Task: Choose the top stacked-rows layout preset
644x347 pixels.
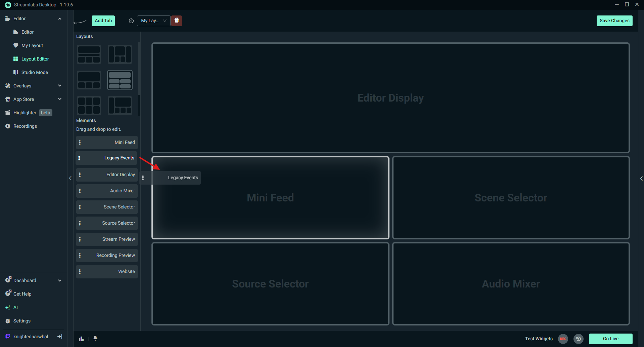Action: point(89,54)
